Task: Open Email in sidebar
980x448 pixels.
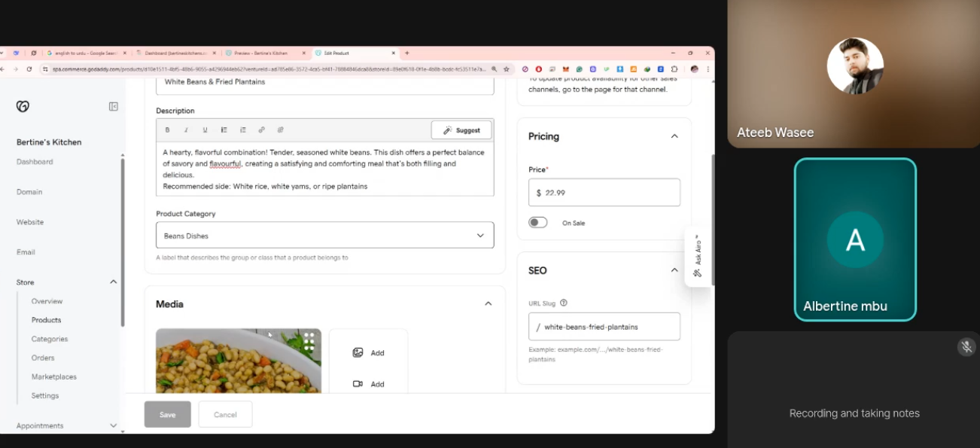Action: [x=26, y=251]
